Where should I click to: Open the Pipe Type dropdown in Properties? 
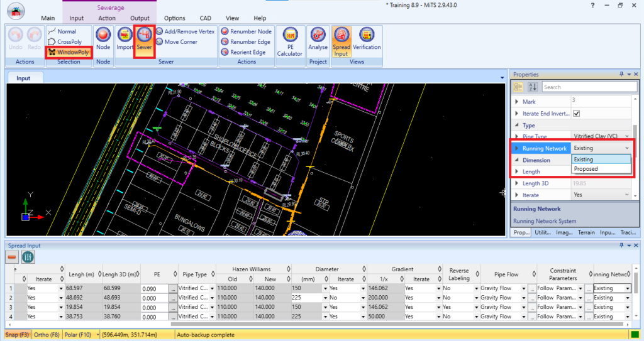coord(627,136)
